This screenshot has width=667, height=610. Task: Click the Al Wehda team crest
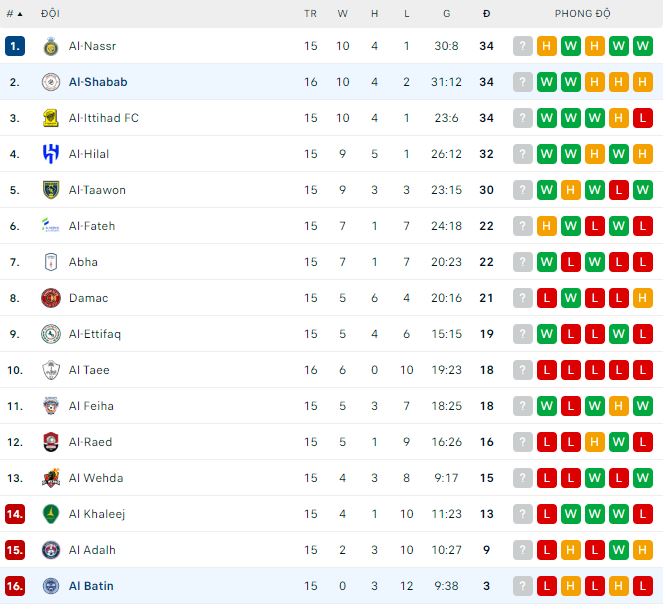coord(51,478)
